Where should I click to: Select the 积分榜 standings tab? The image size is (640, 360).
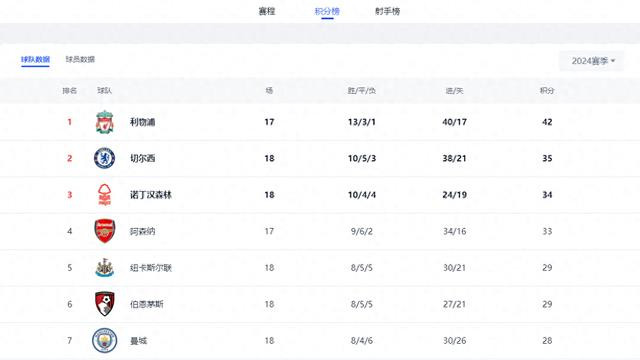click(327, 11)
